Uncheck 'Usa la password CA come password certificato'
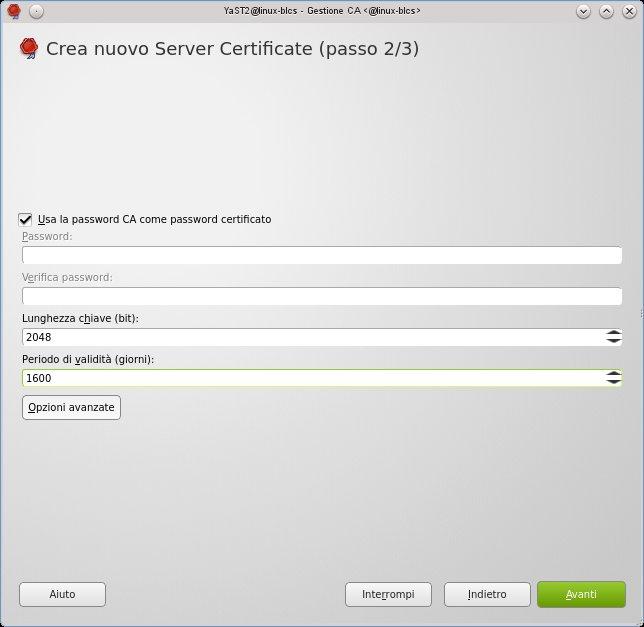 pos(25,219)
